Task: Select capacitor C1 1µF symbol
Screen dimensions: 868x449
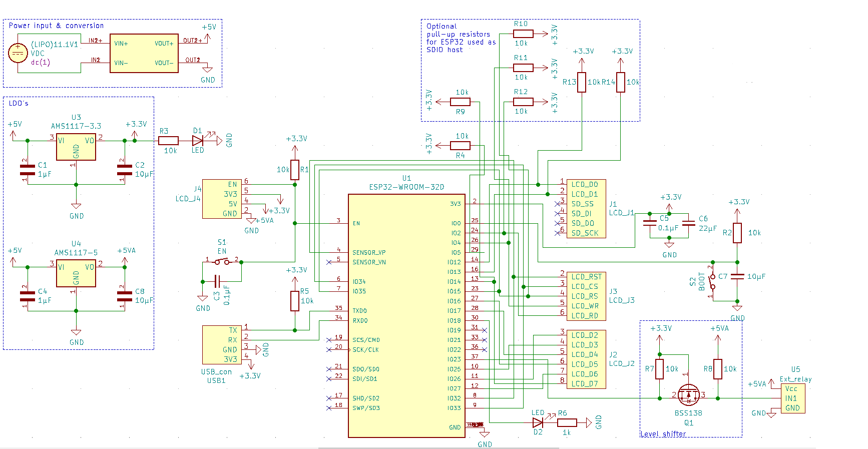Action: pos(27,170)
